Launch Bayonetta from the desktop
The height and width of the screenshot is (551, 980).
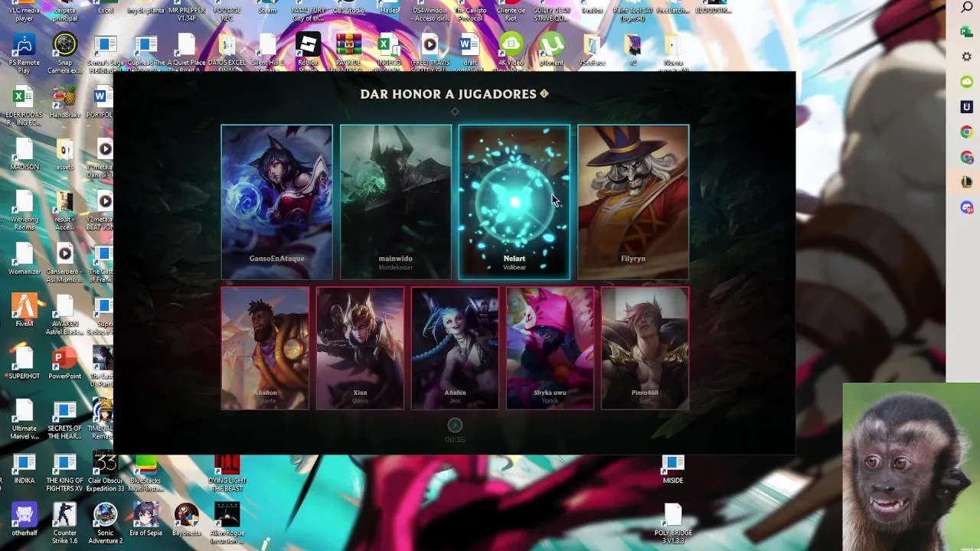[x=186, y=520]
